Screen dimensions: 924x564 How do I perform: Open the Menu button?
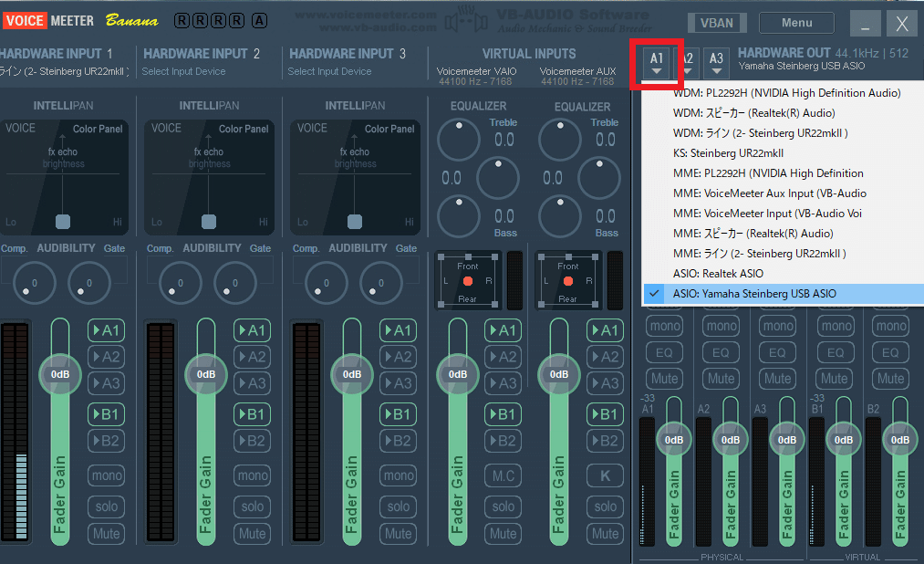pos(796,23)
